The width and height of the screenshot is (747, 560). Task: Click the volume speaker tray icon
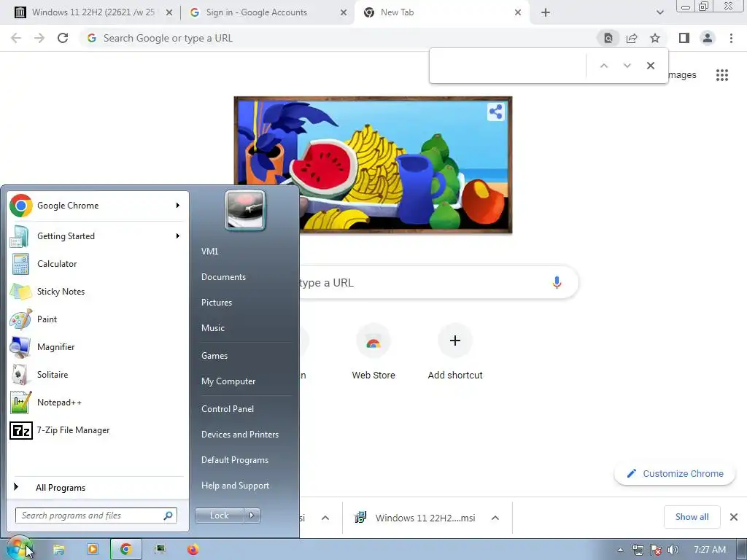click(x=673, y=550)
